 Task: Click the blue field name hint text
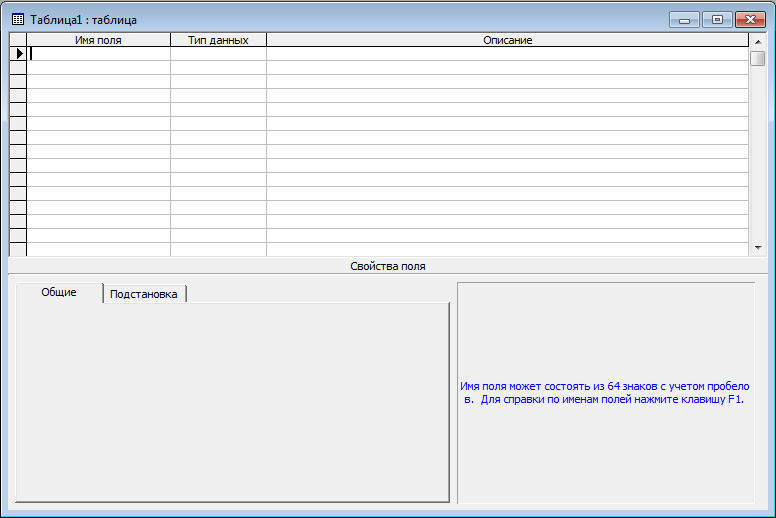click(x=605, y=393)
